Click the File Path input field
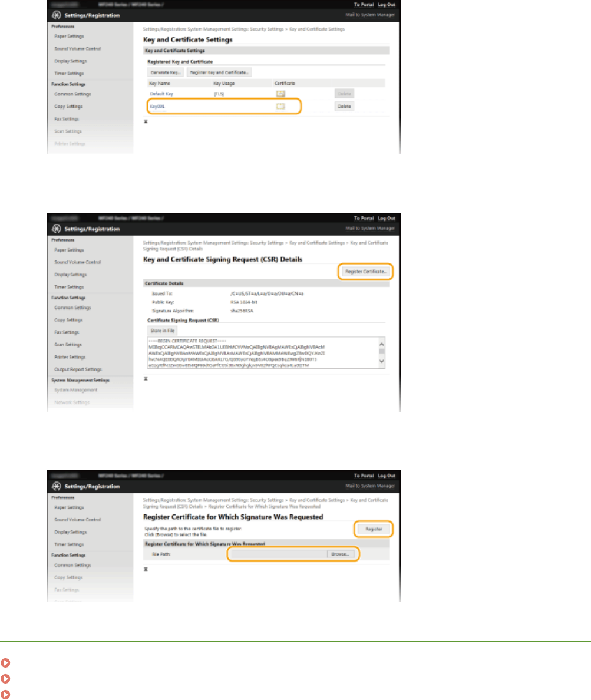Image resolution: width=591 pixels, height=700 pixels. point(278,554)
